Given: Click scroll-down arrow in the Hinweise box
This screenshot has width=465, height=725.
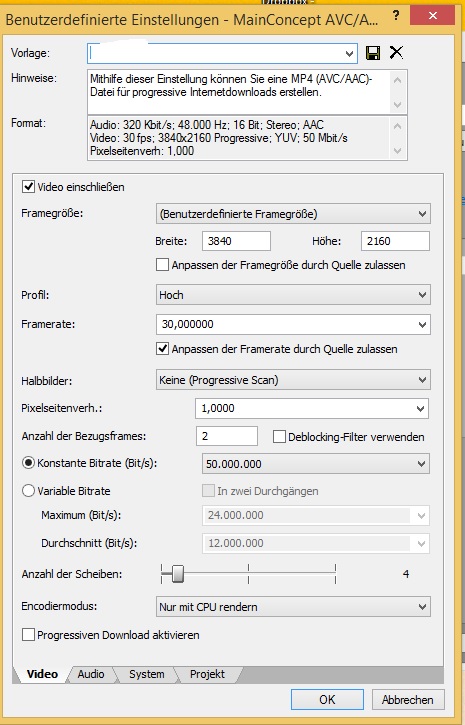Looking at the screenshot, I should click(x=398, y=105).
